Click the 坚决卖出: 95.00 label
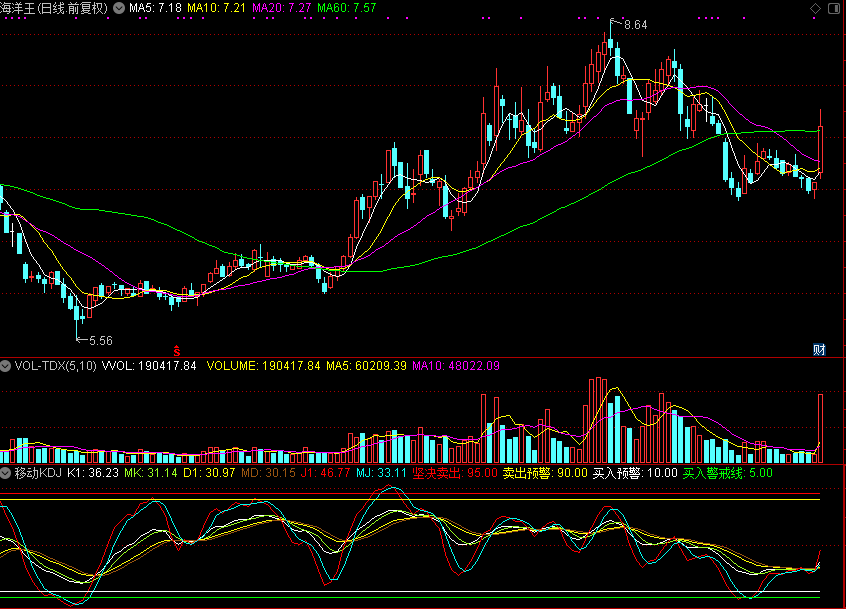This screenshot has height=609, width=846. pyautogui.click(x=455, y=472)
